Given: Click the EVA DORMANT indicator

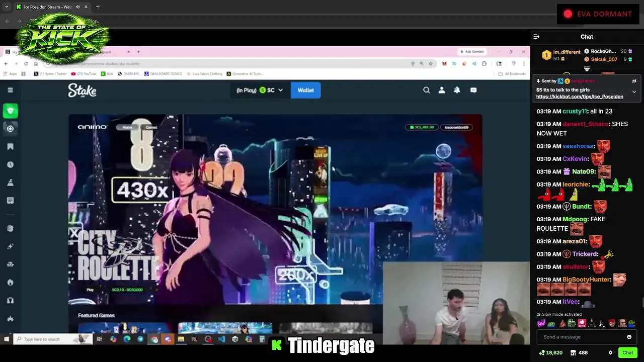Looking at the screenshot, I should pyautogui.click(x=598, y=14).
